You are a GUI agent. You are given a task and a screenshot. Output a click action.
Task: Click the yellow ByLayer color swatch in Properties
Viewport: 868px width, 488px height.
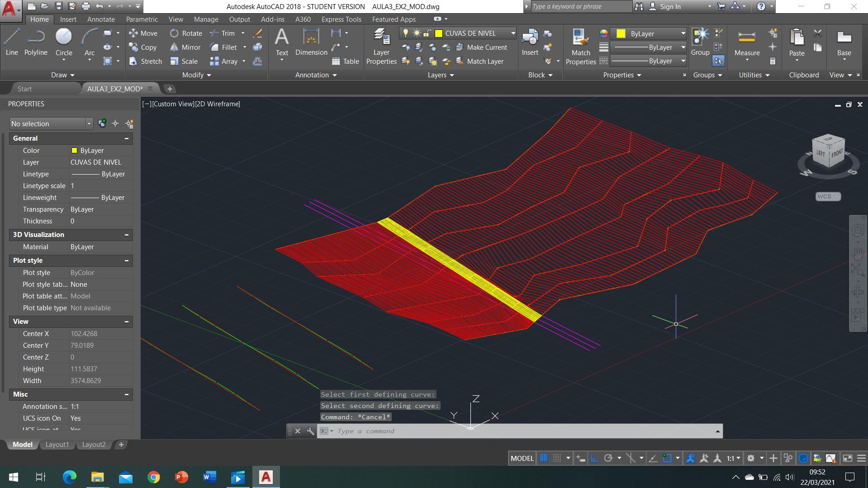(x=621, y=34)
